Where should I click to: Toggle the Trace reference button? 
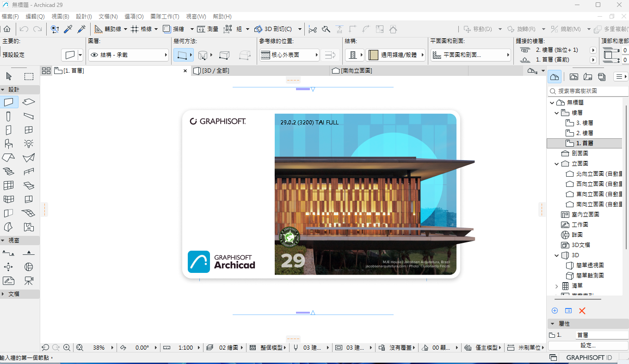(173, 29)
